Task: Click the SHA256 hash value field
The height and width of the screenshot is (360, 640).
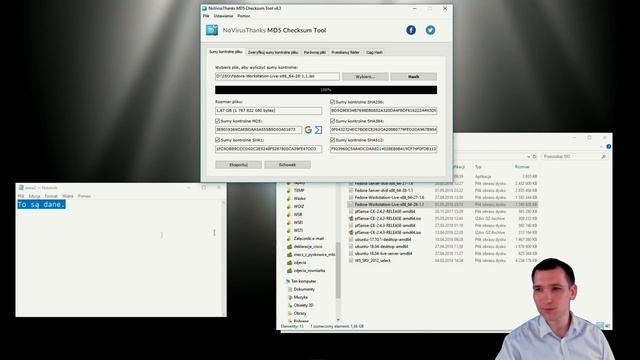Action: (x=383, y=111)
